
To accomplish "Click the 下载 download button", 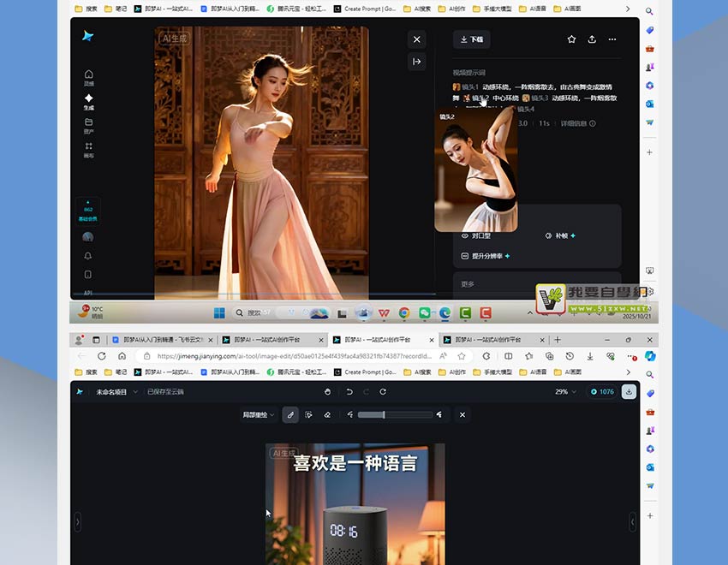I will click(471, 39).
